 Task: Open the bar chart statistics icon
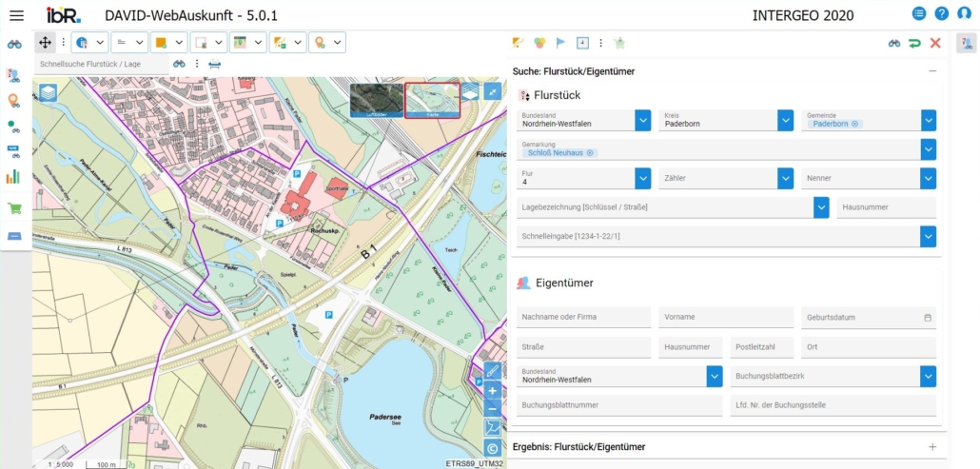[14, 177]
